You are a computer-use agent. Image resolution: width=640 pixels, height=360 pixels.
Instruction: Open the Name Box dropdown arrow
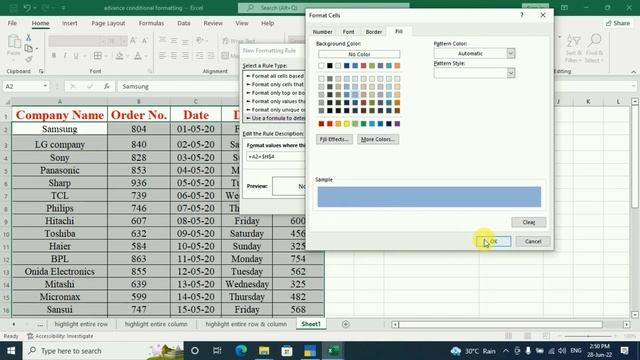click(45, 86)
